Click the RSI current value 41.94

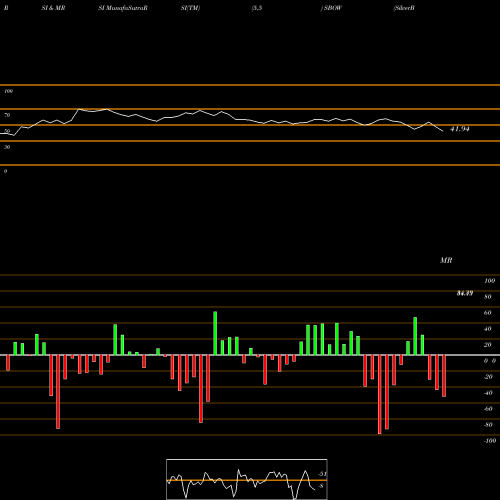[460, 129]
